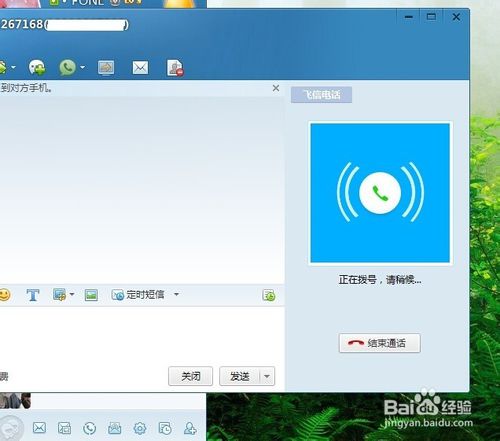Open the smiley emoticon picker
The image size is (500, 441).
[x=4, y=295]
